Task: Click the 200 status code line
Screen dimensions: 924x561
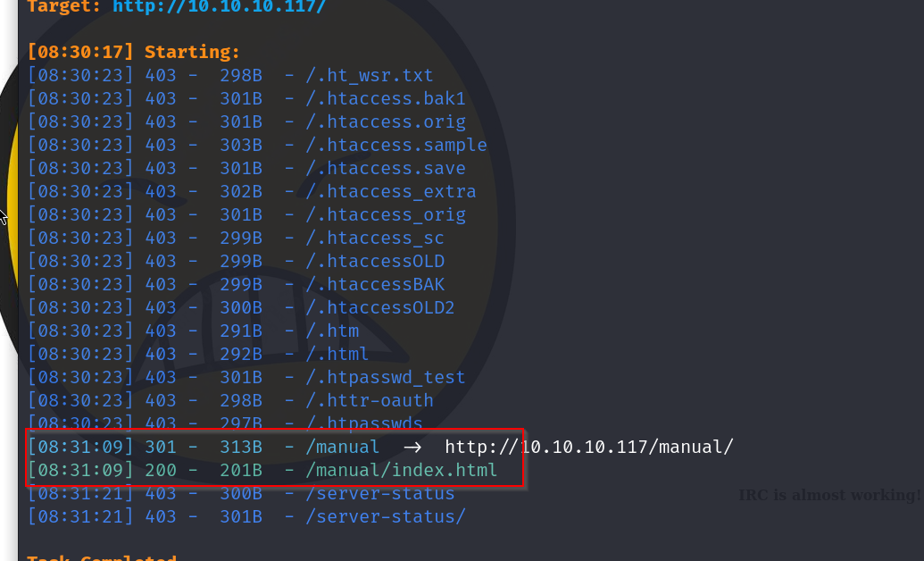Action: (161, 470)
